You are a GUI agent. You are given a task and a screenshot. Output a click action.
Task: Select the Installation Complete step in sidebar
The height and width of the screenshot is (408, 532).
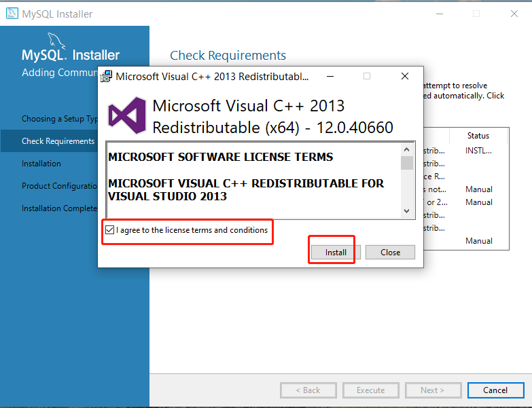tap(60, 208)
